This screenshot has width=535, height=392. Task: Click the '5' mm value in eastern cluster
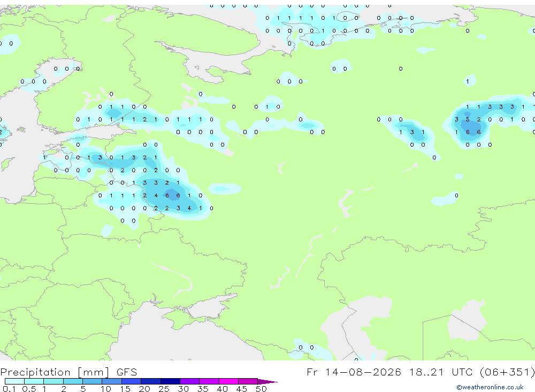[468, 119]
